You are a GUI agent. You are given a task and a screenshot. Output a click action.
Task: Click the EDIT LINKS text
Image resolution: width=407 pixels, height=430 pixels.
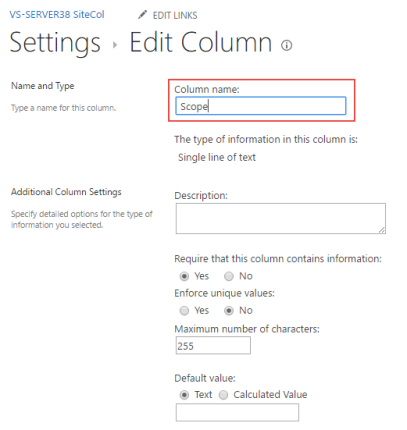175,15
